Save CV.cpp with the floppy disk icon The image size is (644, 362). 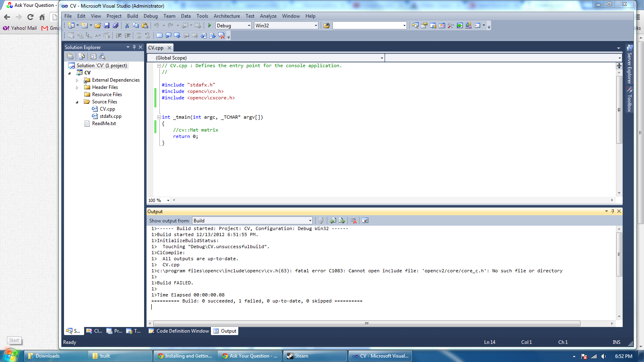click(x=107, y=25)
